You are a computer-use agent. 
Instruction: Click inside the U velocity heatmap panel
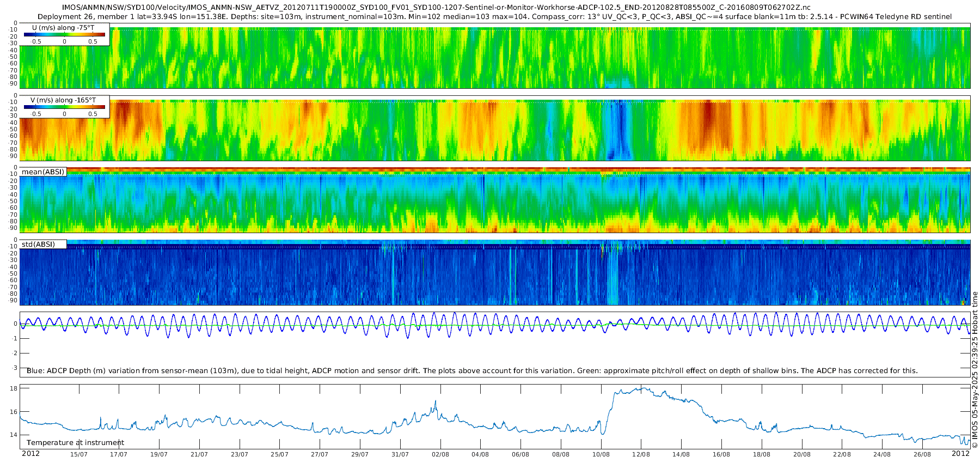click(x=495, y=56)
